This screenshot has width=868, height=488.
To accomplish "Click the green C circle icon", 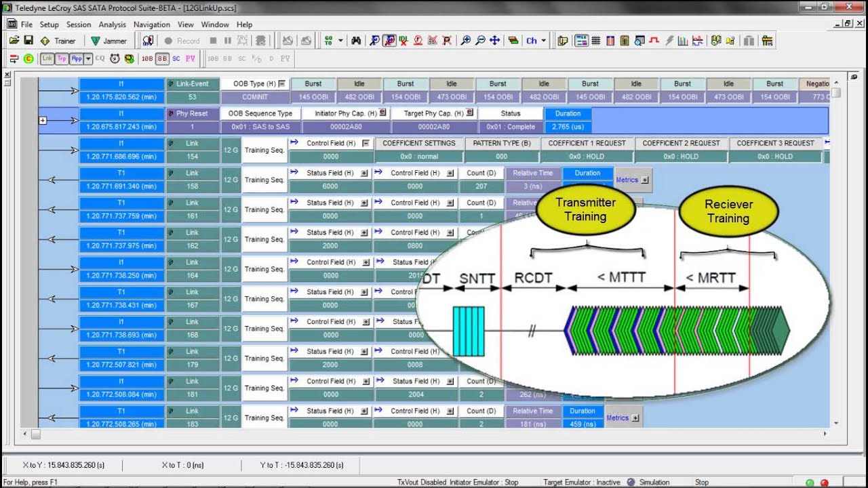I will point(28,58).
